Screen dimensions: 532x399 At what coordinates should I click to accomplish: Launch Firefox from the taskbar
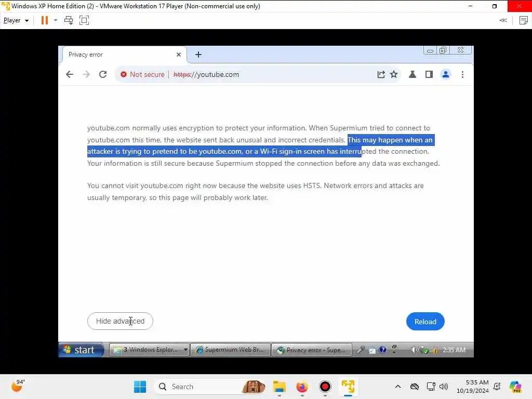coord(302,387)
